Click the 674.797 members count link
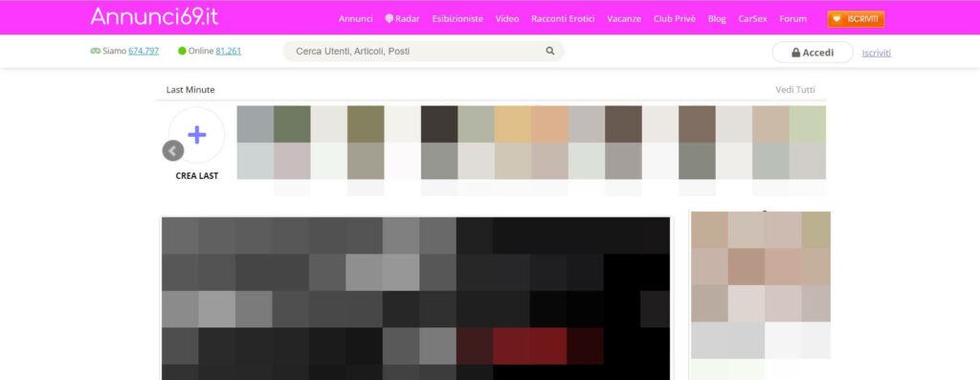980x380 pixels. coord(144,52)
